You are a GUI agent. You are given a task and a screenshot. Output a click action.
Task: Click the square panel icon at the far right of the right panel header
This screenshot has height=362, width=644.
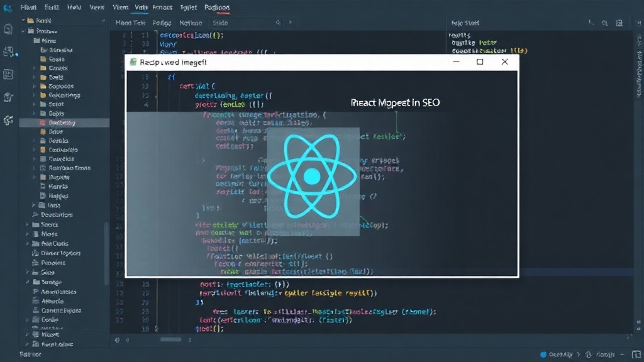point(619,23)
